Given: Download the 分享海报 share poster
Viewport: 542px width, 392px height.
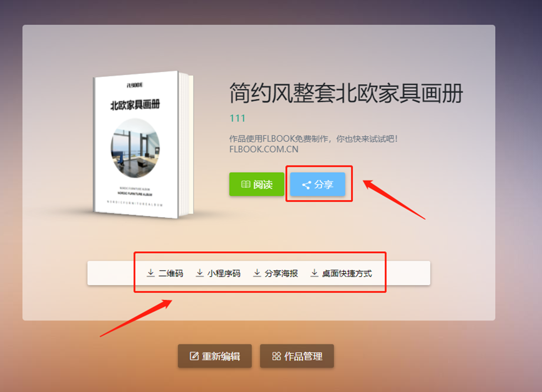Looking at the screenshot, I should (276, 273).
